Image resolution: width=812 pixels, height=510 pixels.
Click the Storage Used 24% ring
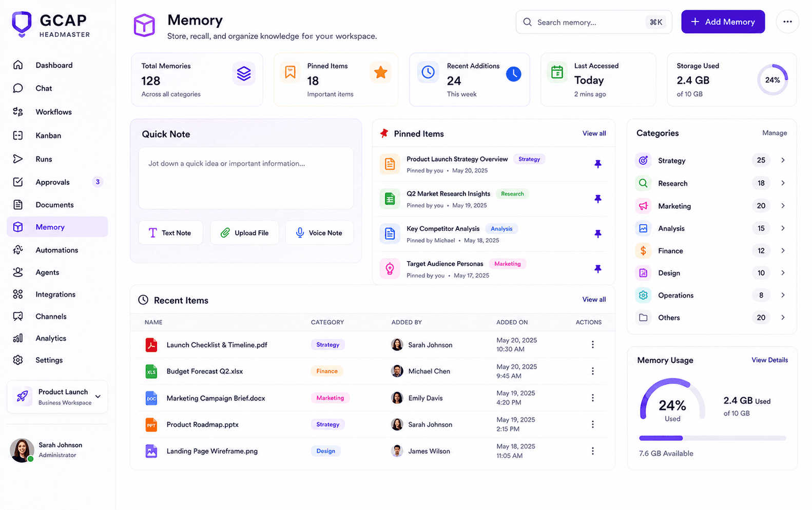pos(772,80)
